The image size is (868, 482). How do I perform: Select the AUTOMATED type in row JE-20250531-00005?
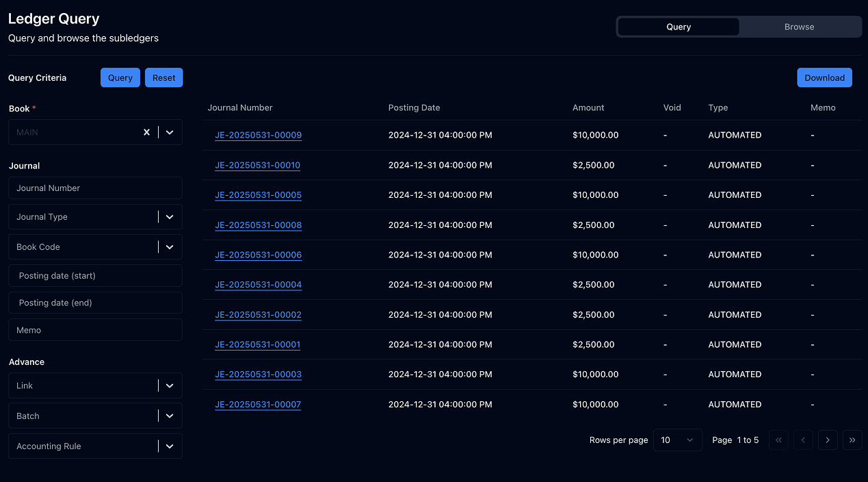(735, 194)
